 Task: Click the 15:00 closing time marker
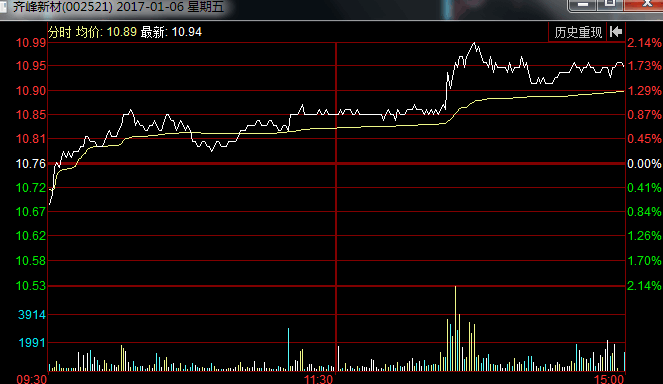click(x=609, y=379)
